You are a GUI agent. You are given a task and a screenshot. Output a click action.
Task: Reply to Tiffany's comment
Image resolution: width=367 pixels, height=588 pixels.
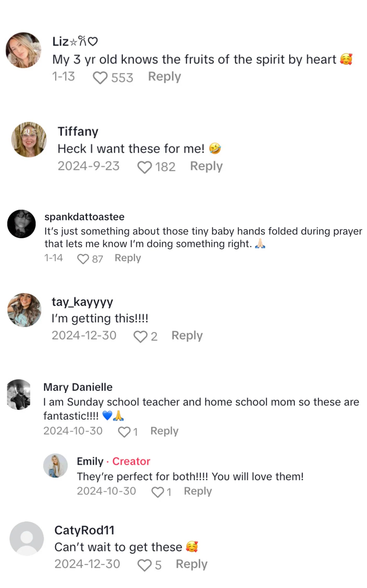(206, 166)
